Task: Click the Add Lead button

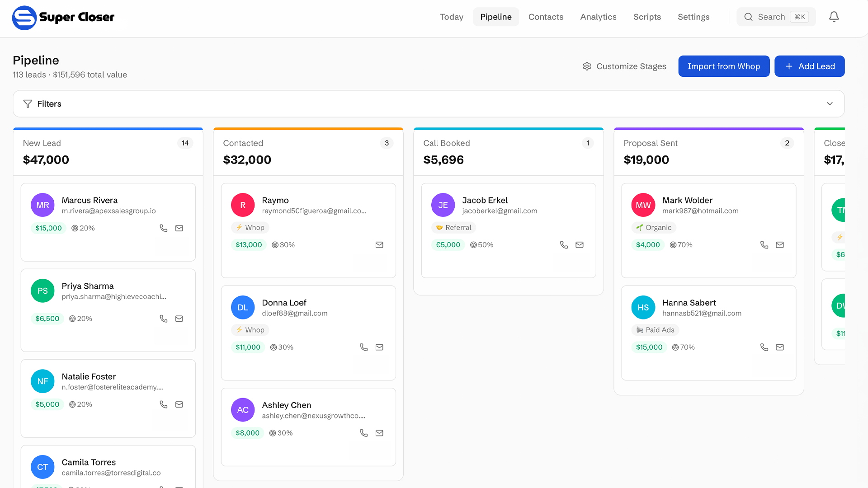Action: (x=809, y=66)
